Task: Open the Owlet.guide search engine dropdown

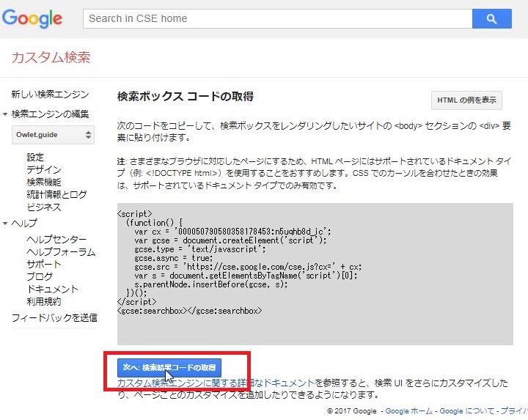Action: pyautogui.click(x=54, y=135)
